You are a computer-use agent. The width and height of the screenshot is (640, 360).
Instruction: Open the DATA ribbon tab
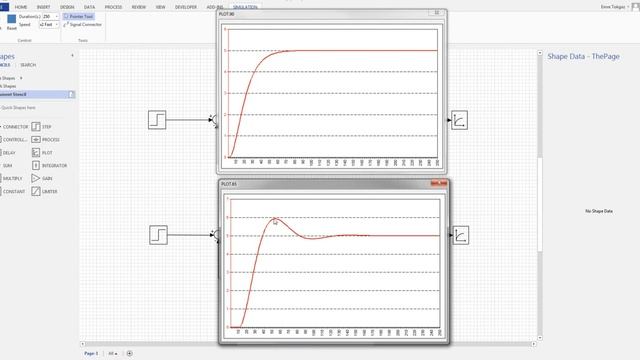pos(89,7)
